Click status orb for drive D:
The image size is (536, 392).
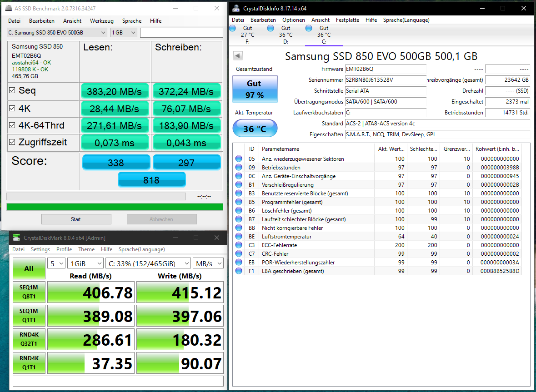pos(271,28)
